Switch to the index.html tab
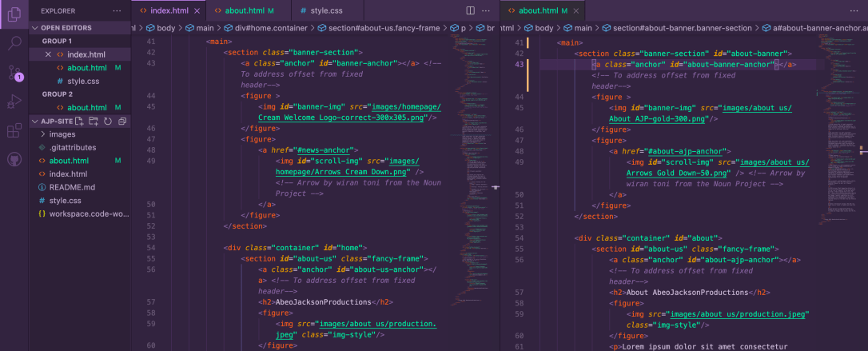The image size is (868, 351). pyautogui.click(x=171, y=10)
